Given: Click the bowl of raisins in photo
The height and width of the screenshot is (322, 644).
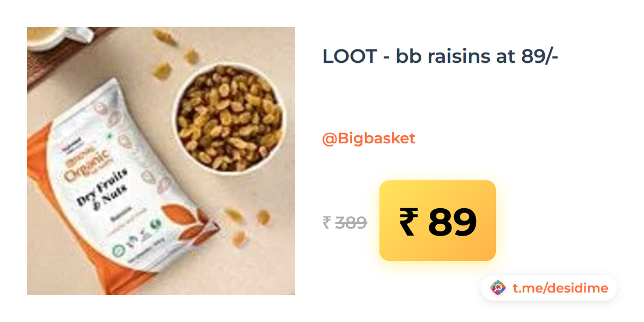Looking at the screenshot, I should 229,119.
